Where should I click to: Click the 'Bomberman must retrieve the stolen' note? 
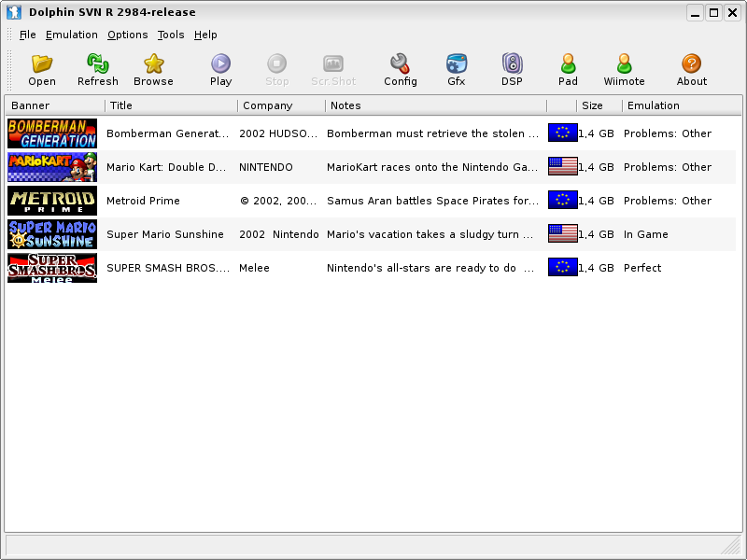(x=433, y=133)
